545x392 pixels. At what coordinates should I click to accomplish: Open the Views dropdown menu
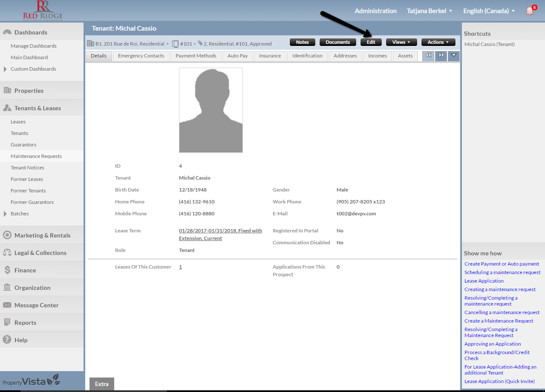401,42
